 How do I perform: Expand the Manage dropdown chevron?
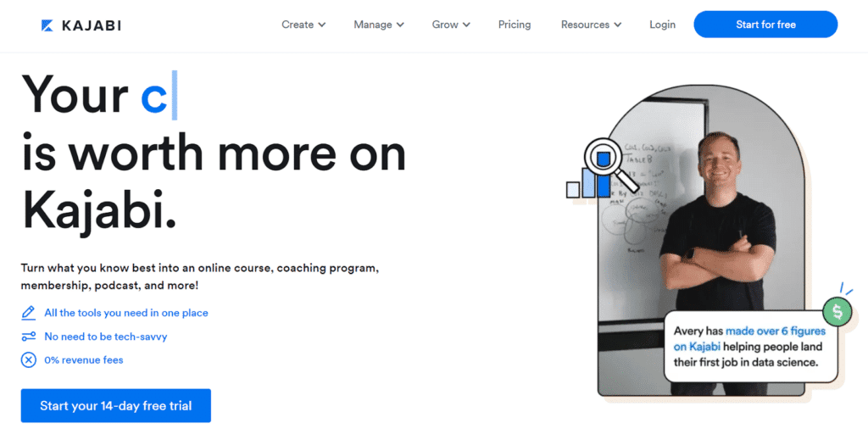pyautogui.click(x=400, y=25)
